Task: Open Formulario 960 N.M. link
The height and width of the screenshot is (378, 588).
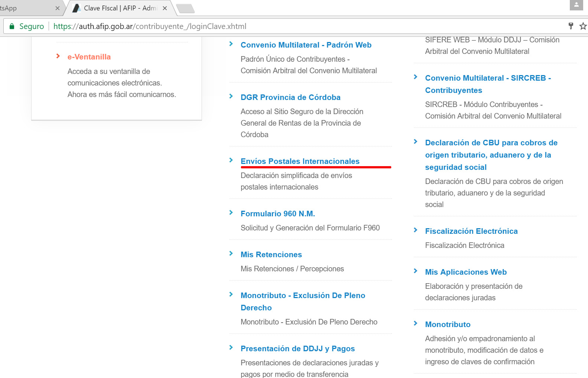Action: coord(278,214)
